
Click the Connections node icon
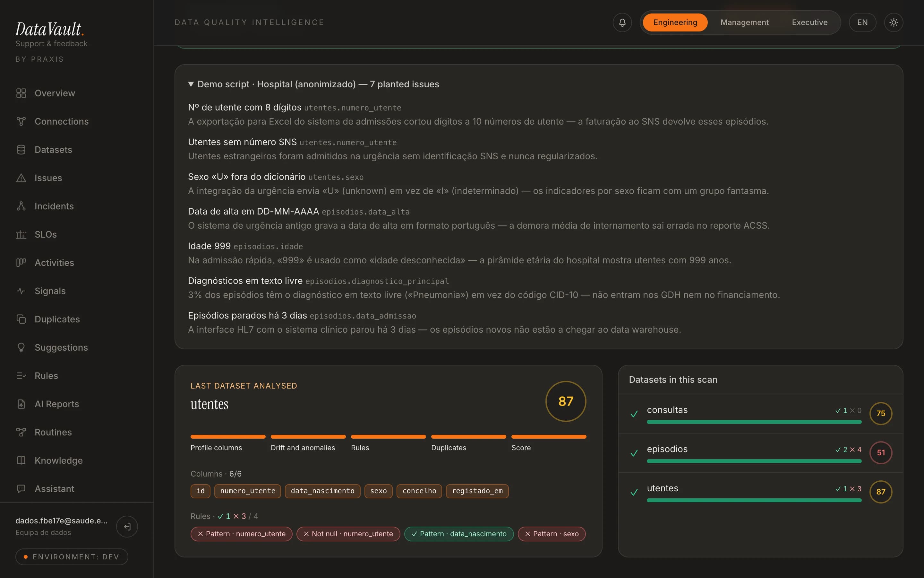21,122
